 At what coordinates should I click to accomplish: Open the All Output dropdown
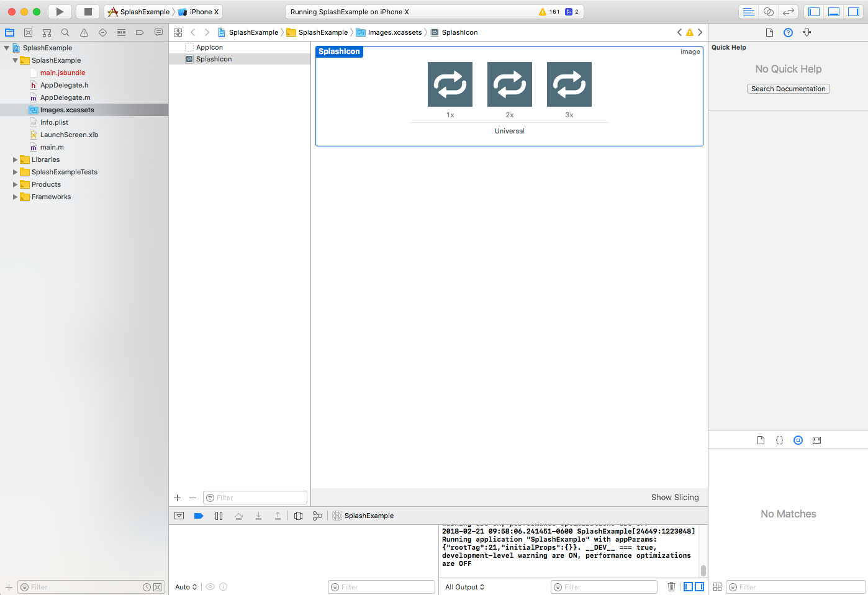[464, 587]
